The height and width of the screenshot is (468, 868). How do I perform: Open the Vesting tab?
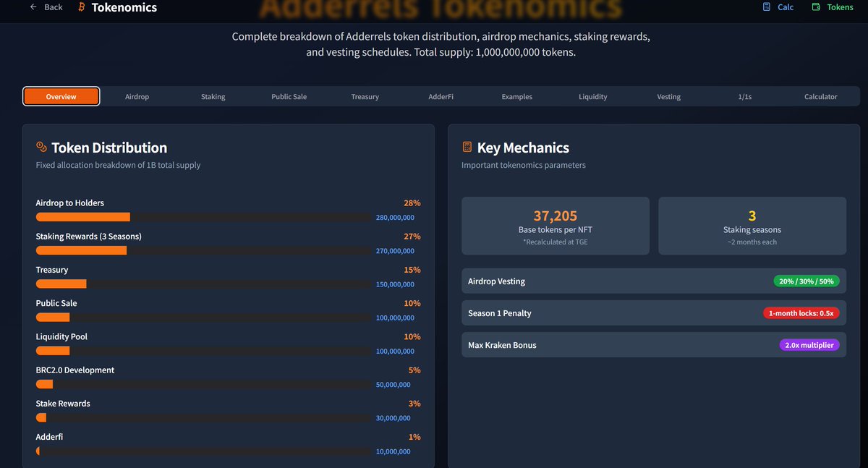coord(669,96)
